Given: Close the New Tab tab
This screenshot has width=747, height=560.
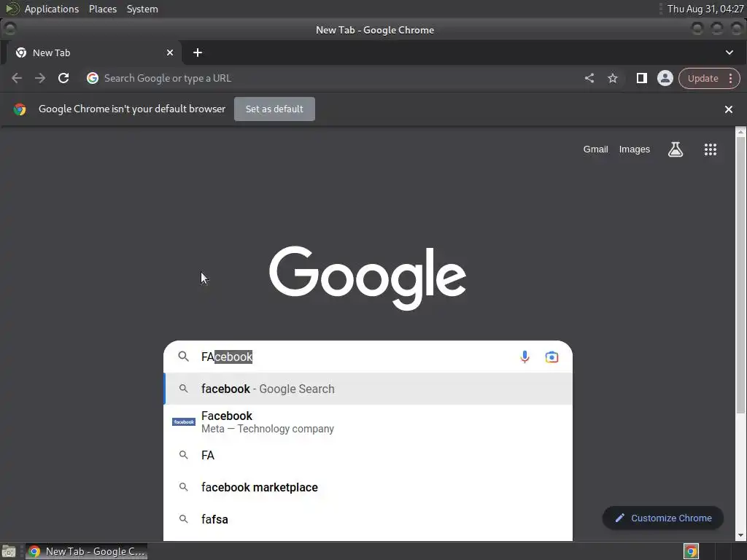Looking at the screenshot, I should click(170, 52).
